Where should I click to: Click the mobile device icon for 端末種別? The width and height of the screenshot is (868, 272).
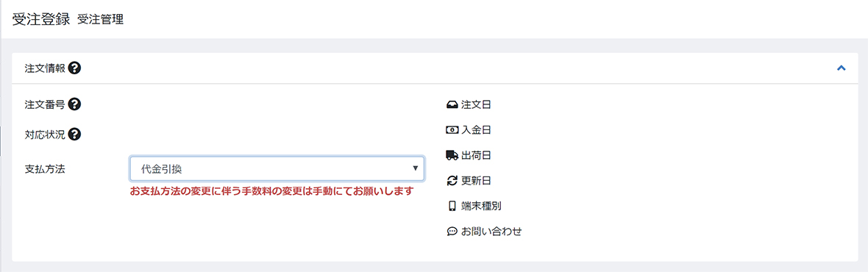coord(452,207)
